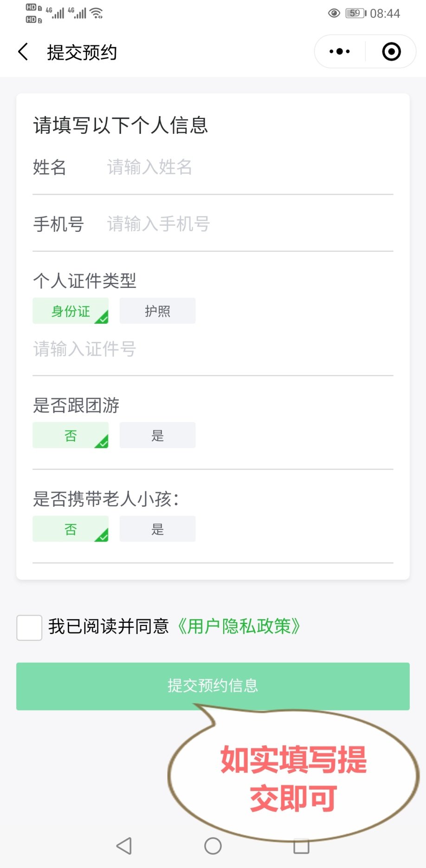This screenshot has height=868, width=426.
Task: Choose 是 for 是否跟团游
Action: click(x=157, y=435)
